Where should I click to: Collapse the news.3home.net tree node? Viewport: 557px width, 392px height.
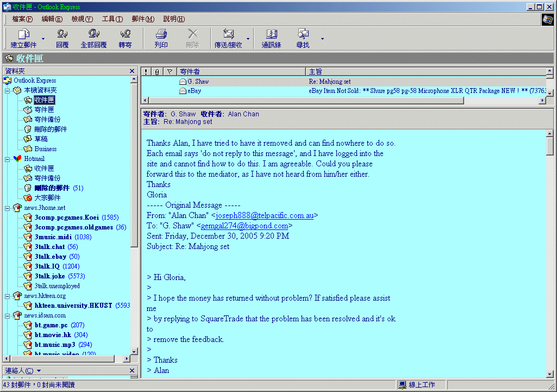8,208
